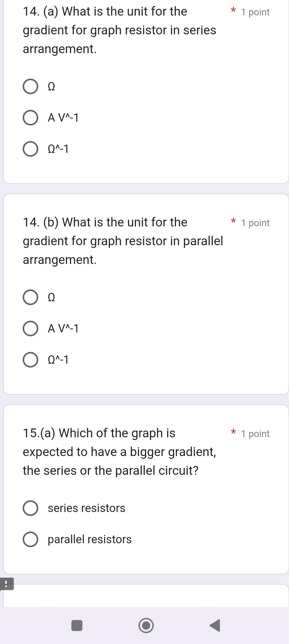Click the 1 point label of question 14(b)

pyautogui.click(x=255, y=223)
